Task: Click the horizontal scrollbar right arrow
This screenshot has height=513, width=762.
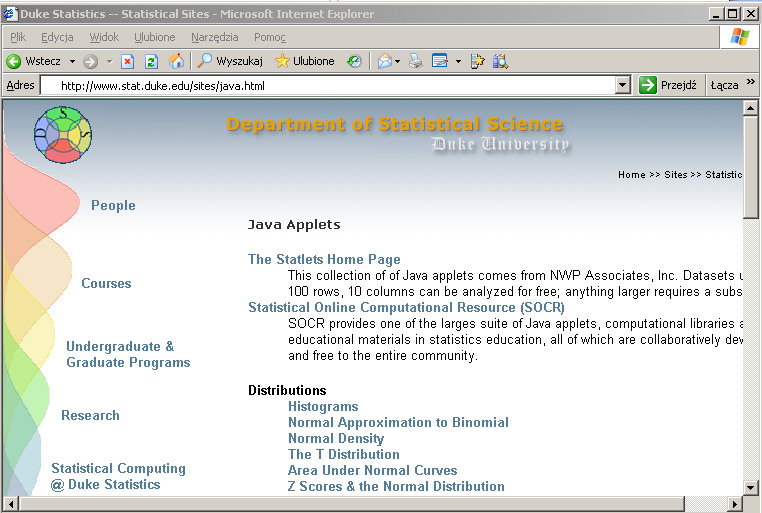Action: pyautogui.click(x=735, y=504)
